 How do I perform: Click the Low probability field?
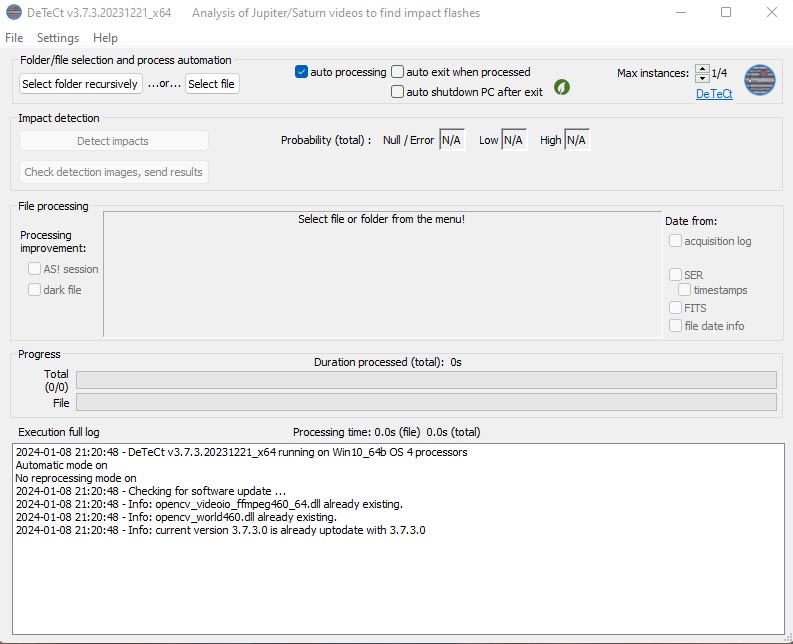point(514,140)
